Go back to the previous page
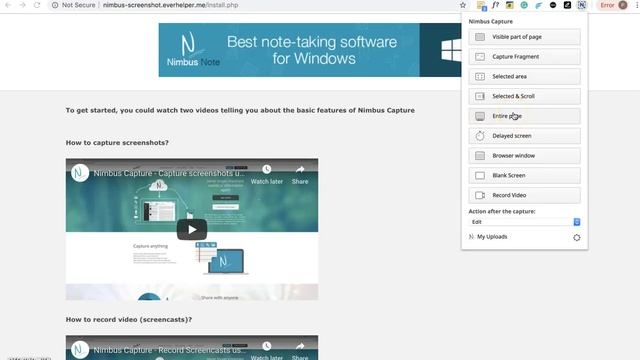The width and height of the screenshot is (640, 360). tap(8, 5)
